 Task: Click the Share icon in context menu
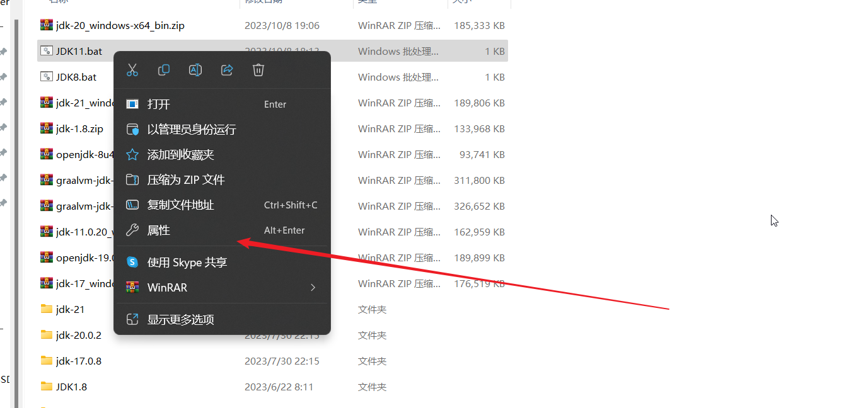(227, 70)
